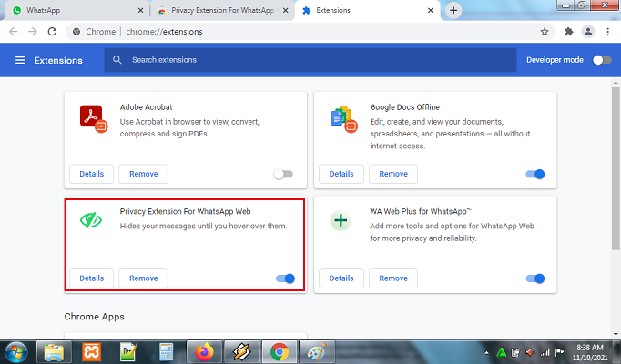The image size is (621, 364).
Task: Open Details for Google Docs Offline
Action: click(x=341, y=174)
